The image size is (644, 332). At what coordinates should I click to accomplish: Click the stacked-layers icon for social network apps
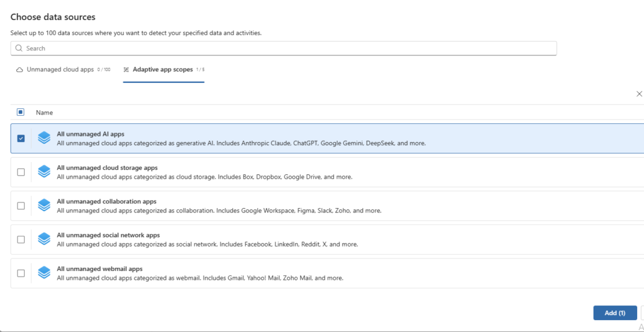tap(43, 240)
